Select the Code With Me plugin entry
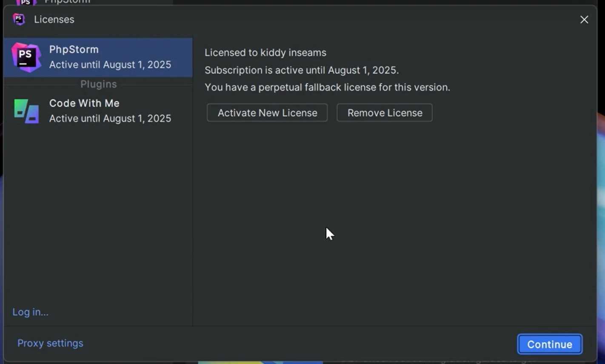Image resolution: width=605 pixels, height=364 pixels. pos(98,111)
